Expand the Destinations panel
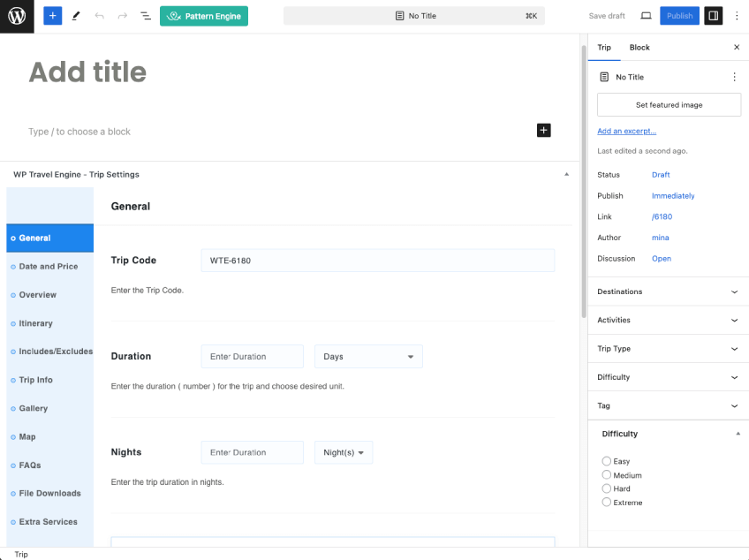 coord(668,291)
